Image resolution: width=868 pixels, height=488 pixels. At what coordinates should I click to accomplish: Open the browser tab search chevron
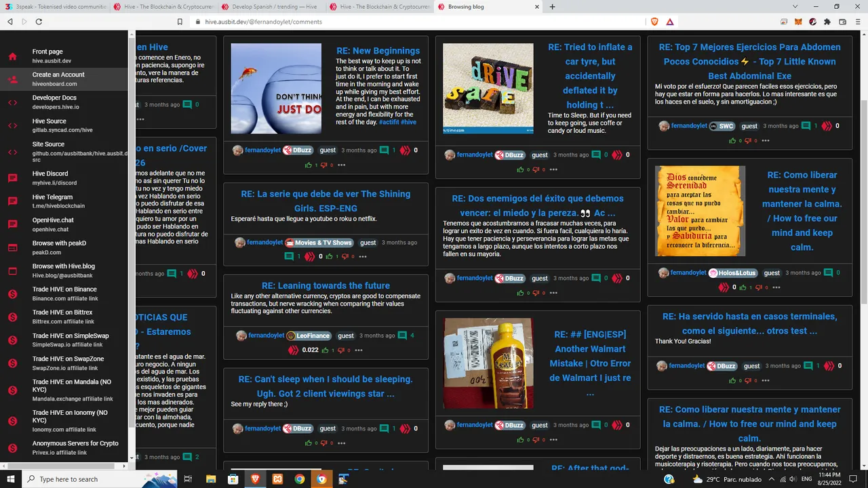tap(795, 7)
